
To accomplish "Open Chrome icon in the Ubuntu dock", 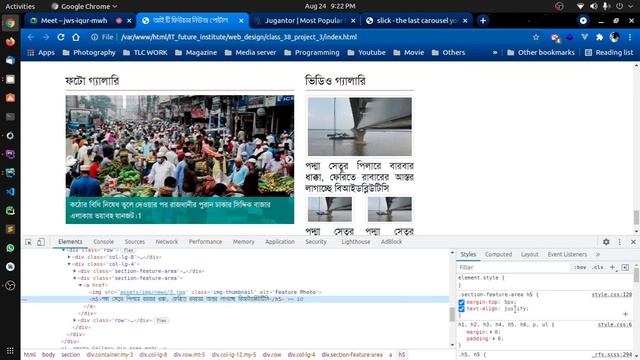I will (x=10, y=23).
